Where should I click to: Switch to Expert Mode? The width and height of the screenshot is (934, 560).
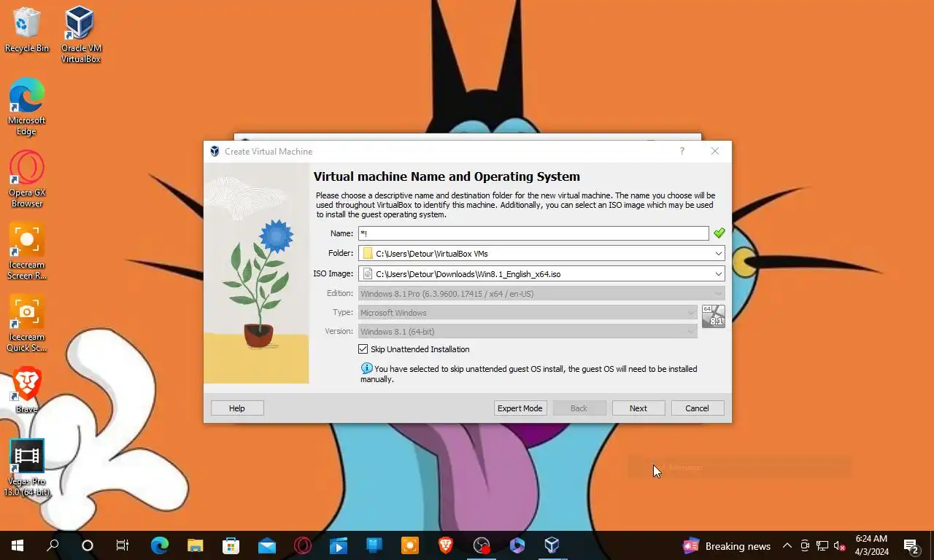[520, 408]
